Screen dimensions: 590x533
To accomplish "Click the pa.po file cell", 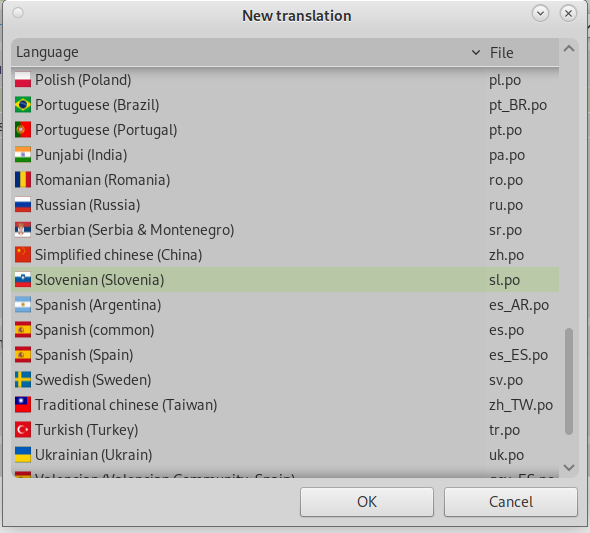I will (506, 155).
